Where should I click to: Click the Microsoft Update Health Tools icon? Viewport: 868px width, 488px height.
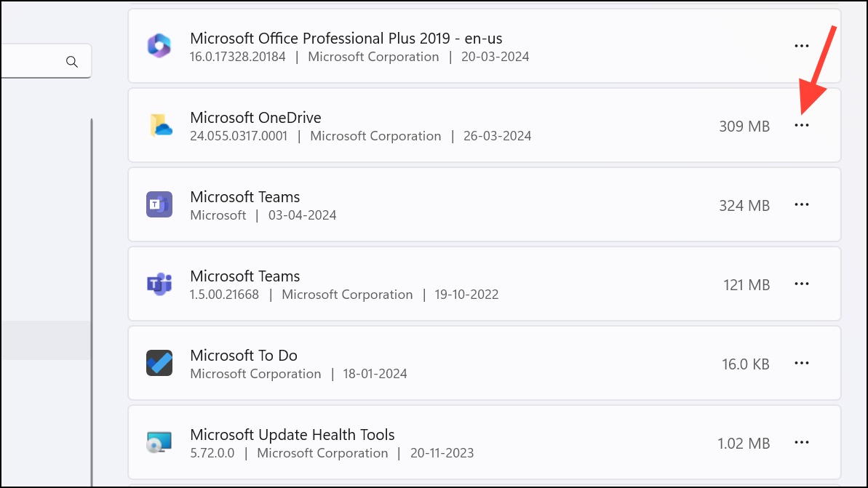[159, 442]
